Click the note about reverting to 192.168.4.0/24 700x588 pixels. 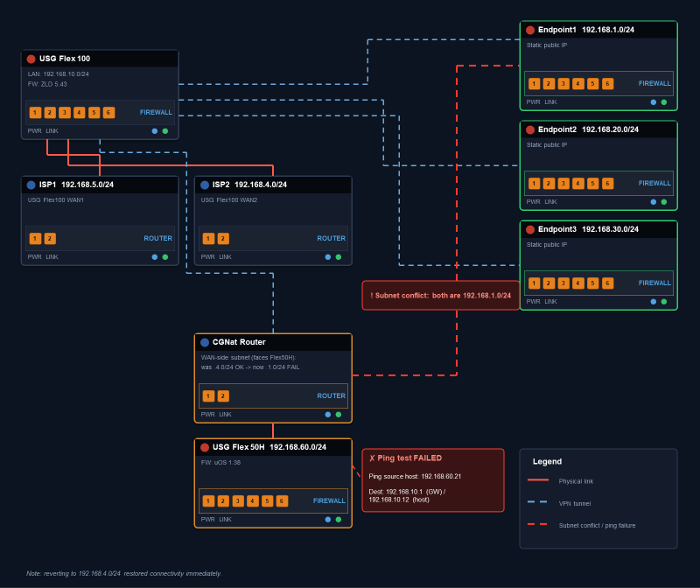click(x=123, y=573)
